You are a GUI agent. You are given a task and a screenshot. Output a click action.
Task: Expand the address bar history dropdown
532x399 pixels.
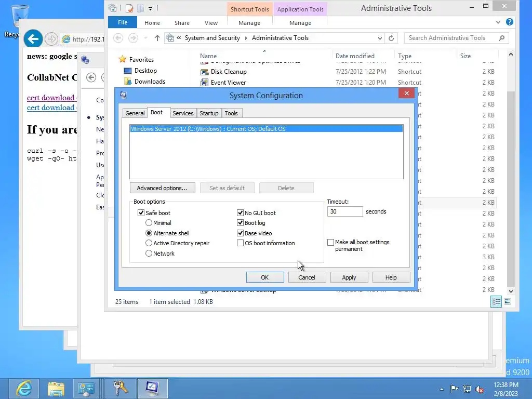click(380, 38)
